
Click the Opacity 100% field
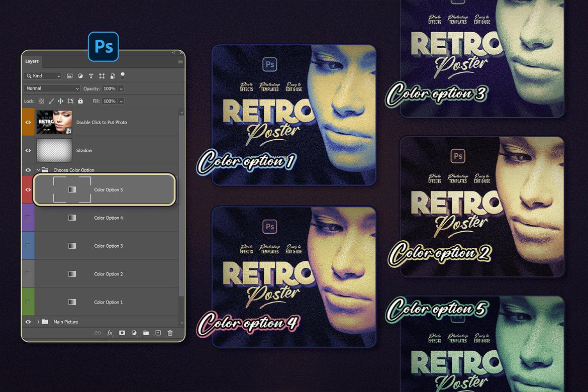click(110, 89)
